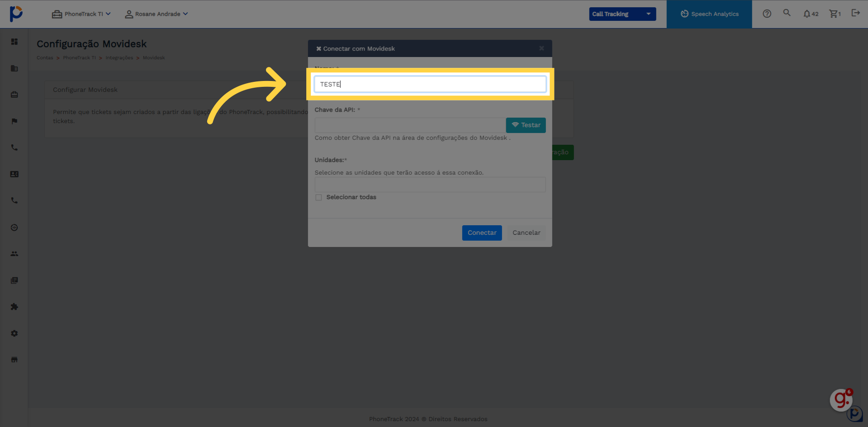Click the Testar button

click(x=526, y=125)
